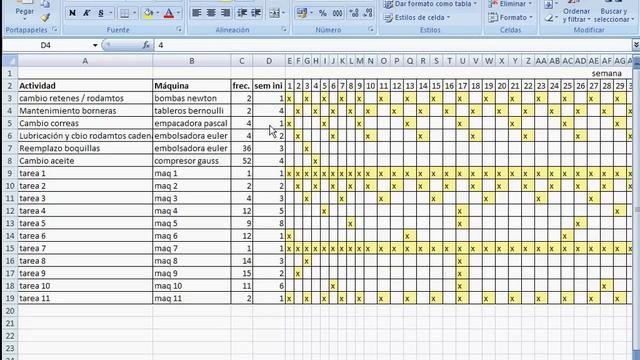Apply cell borders button
Image resolution: width=640 pixels, height=360 pixels.
124,13
